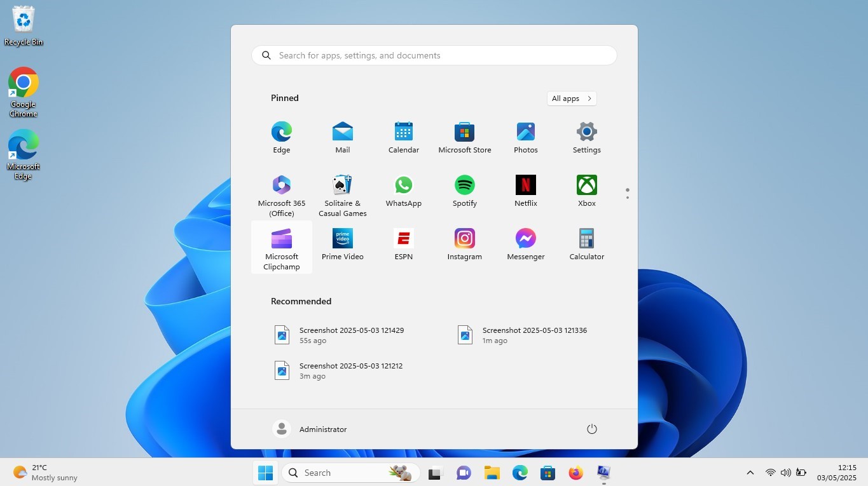Viewport: 868px width, 486px height.
Task: Open Task View on taskbar
Action: (435, 473)
